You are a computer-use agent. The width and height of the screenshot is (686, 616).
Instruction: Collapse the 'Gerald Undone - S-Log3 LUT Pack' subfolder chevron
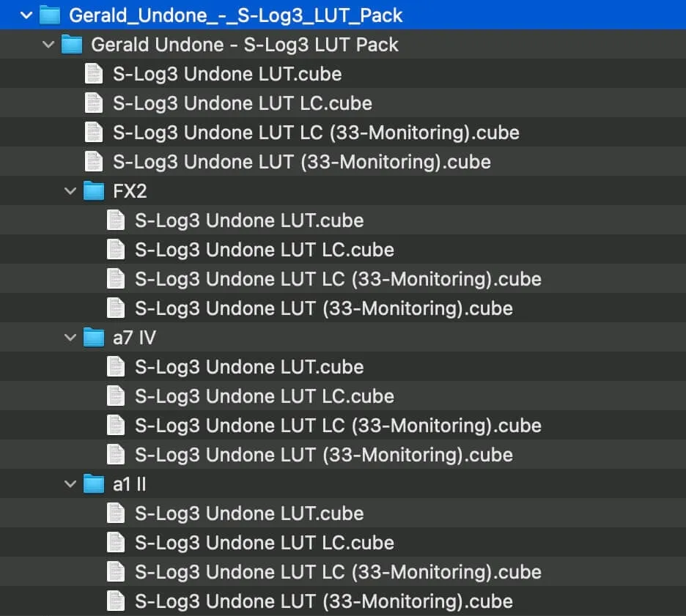point(48,45)
